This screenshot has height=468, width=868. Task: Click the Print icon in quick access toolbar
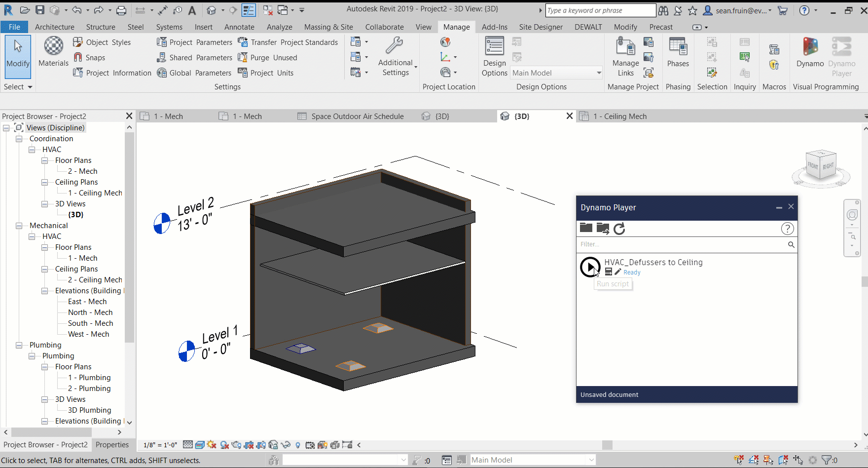[121, 10]
